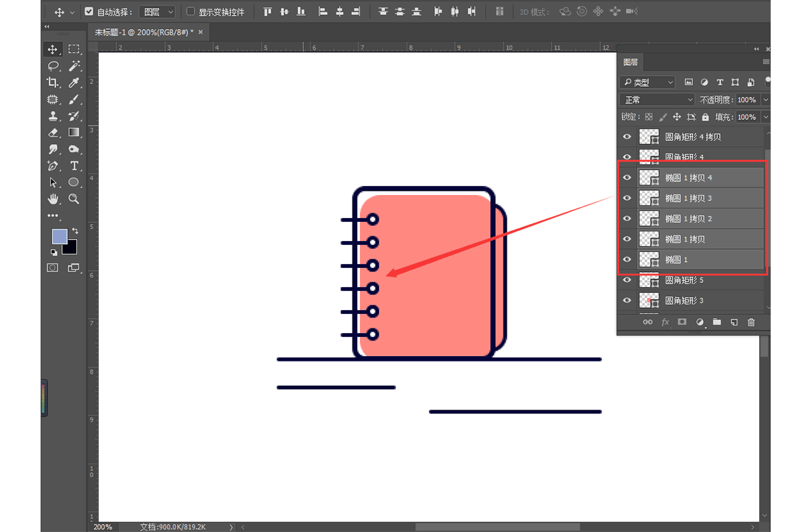Select the Gradient tool
This screenshot has height=532, width=812.
pyautogui.click(x=74, y=133)
